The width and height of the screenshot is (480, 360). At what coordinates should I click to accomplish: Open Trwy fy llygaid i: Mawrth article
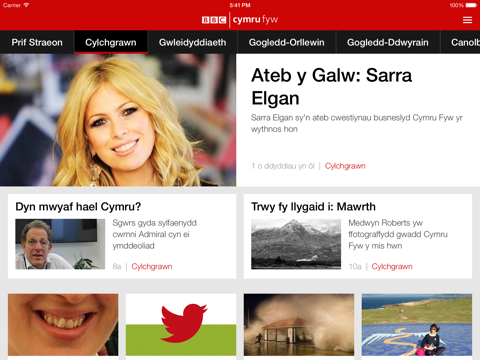click(313, 207)
